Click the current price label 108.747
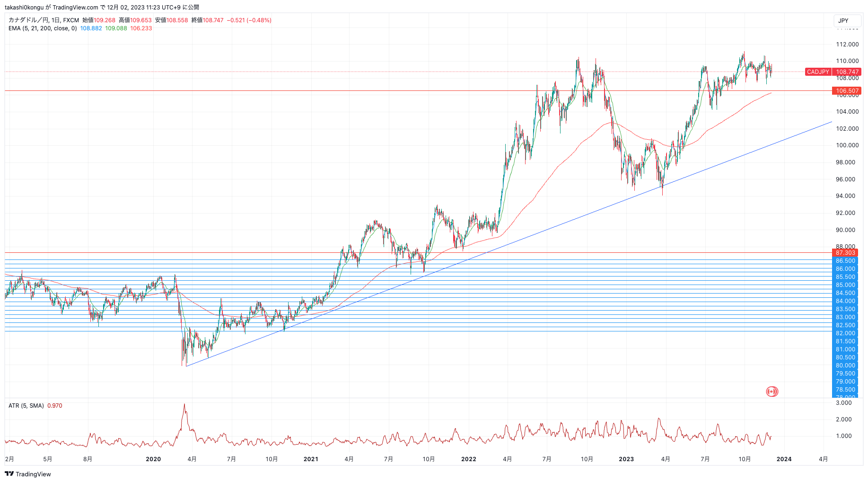This screenshot has height=482, width=868. (847, 72)
